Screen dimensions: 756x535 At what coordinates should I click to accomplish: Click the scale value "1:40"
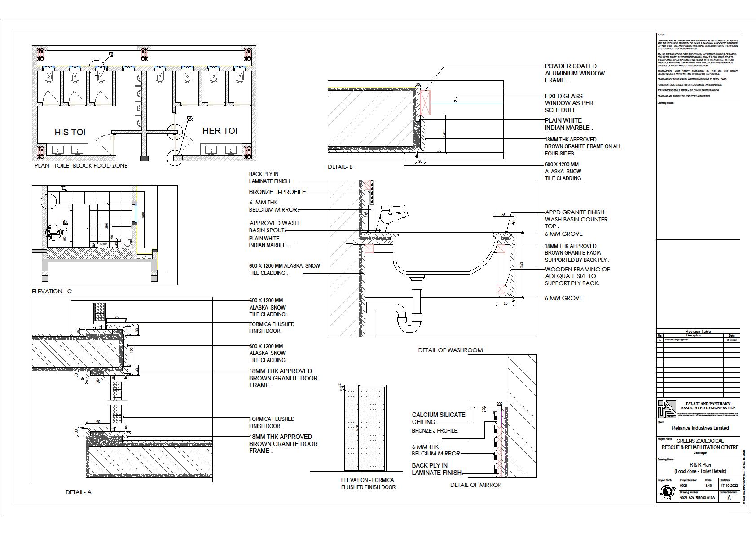click(708, 486)
